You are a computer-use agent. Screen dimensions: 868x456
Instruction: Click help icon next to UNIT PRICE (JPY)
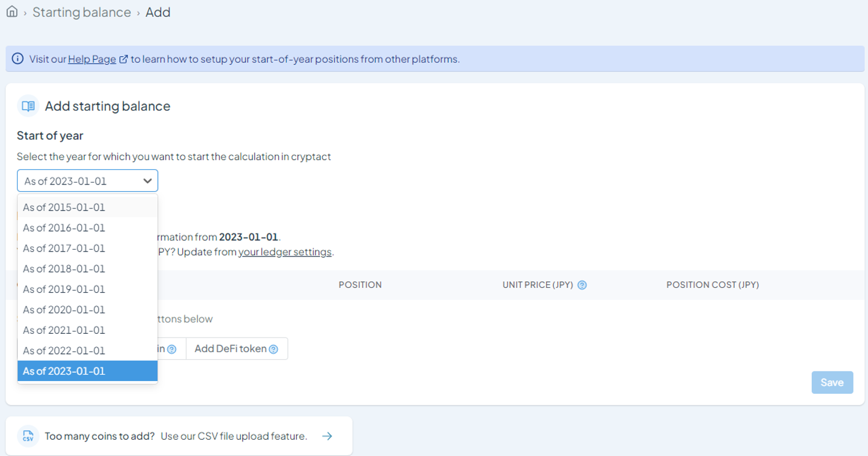(x=582, y=285)
